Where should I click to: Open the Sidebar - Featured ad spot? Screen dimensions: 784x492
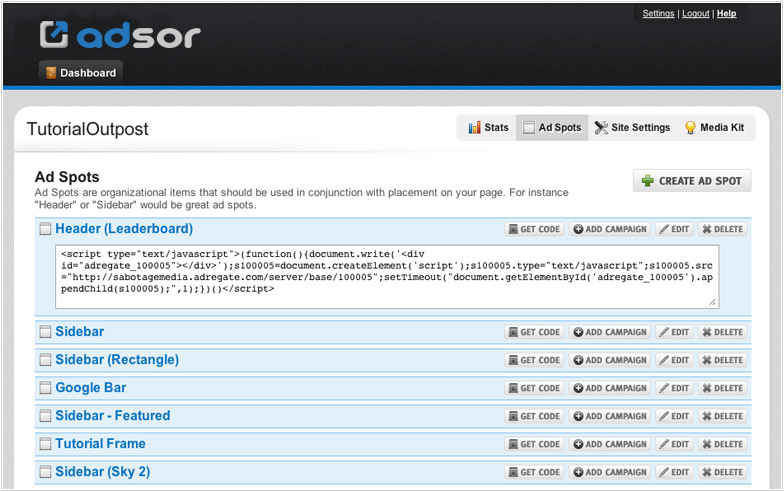pos(112,416)
